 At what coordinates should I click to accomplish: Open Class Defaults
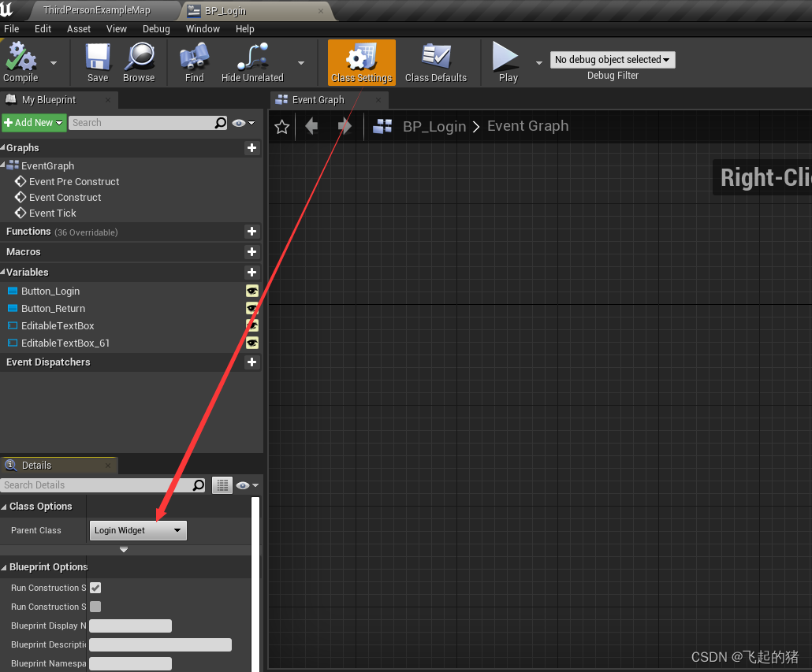click(434, 61)
